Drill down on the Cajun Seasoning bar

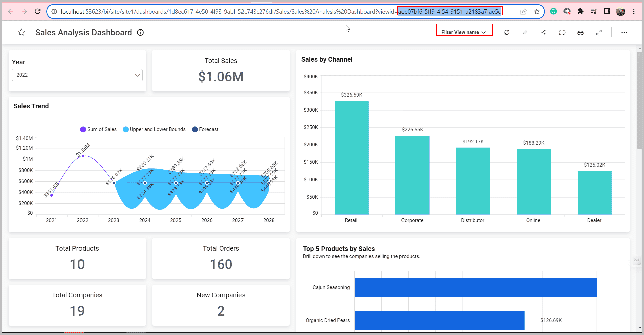475,287
